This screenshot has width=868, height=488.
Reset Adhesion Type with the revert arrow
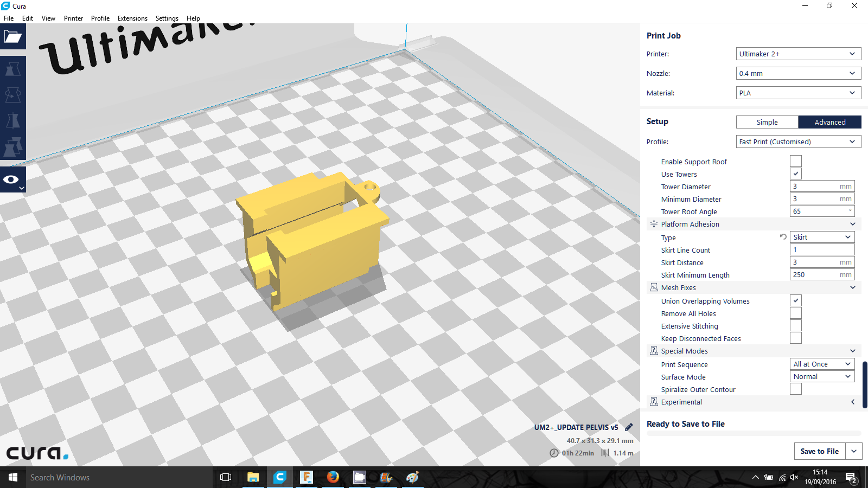(783, 237)
